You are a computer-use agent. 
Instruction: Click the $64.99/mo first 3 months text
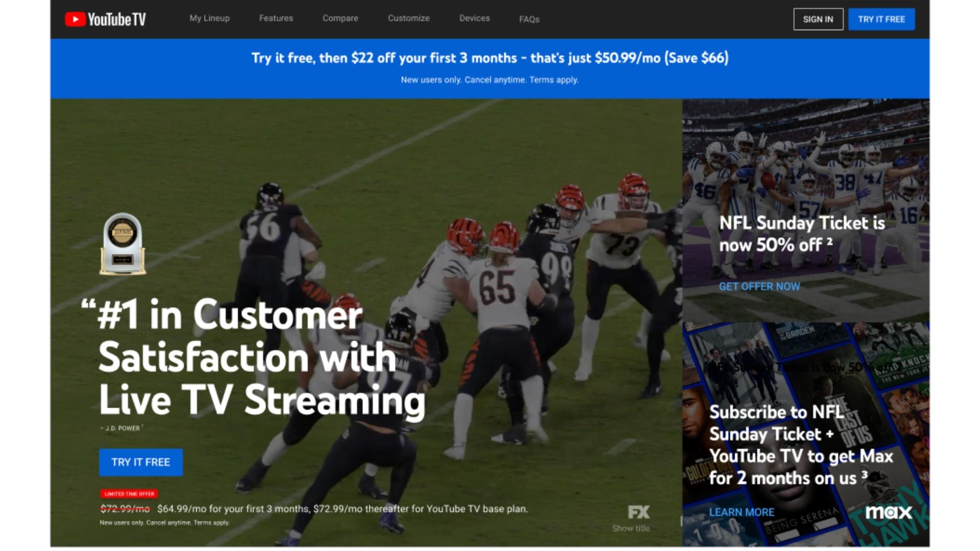[342, 509]
